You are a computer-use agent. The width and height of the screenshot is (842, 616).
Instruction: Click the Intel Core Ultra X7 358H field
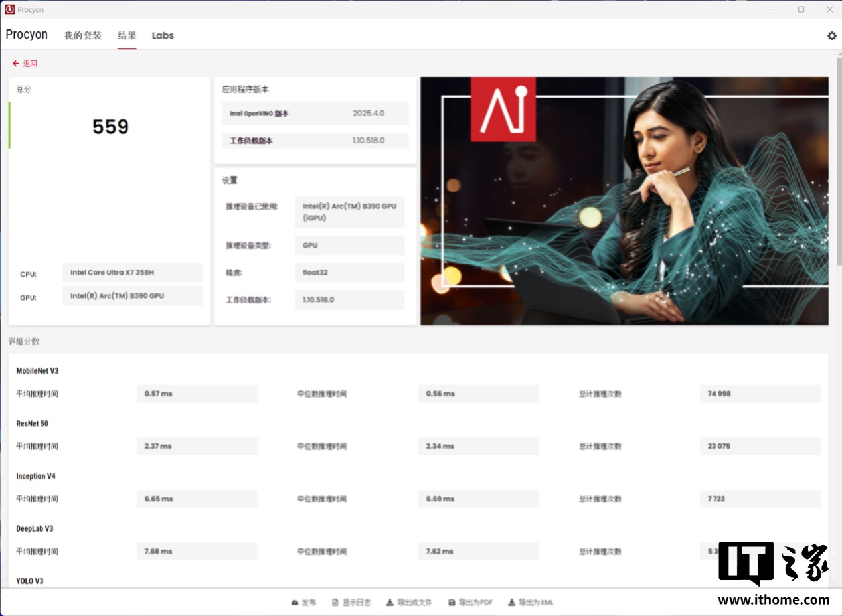pos(132,273)
